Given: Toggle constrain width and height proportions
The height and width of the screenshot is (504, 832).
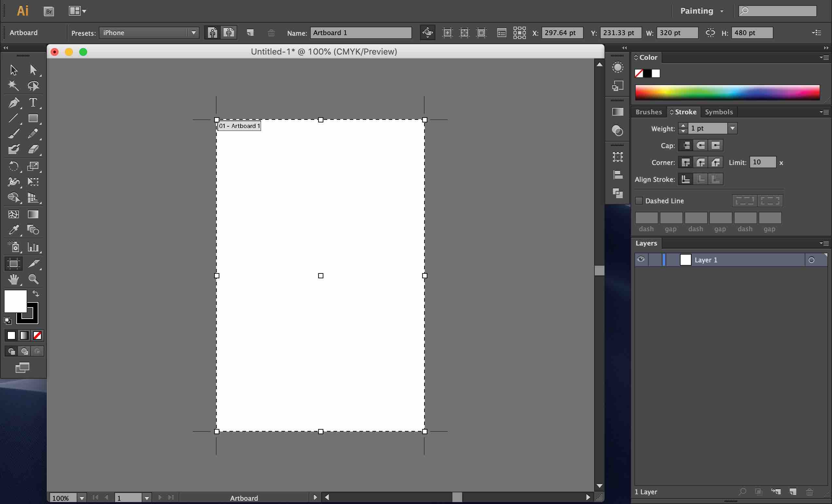Looking at the screenshot, I should (x=710, y=33).
